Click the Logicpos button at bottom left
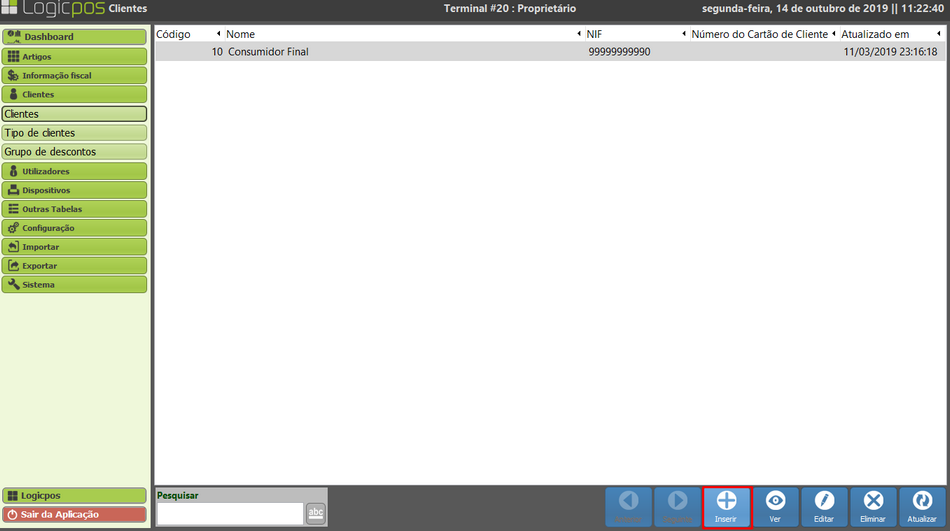Viewport: 950px width, 531px height. point(75,496)
